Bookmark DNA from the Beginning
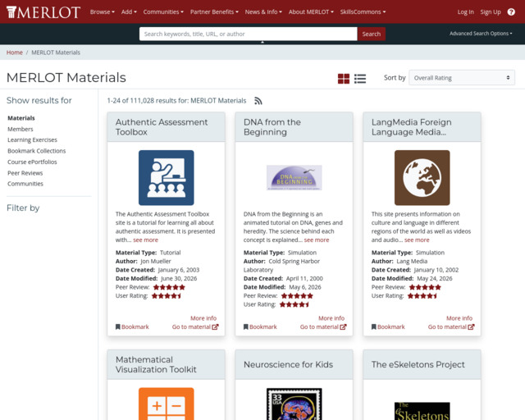This screenshot has height=420, width=525. [260, 326]
